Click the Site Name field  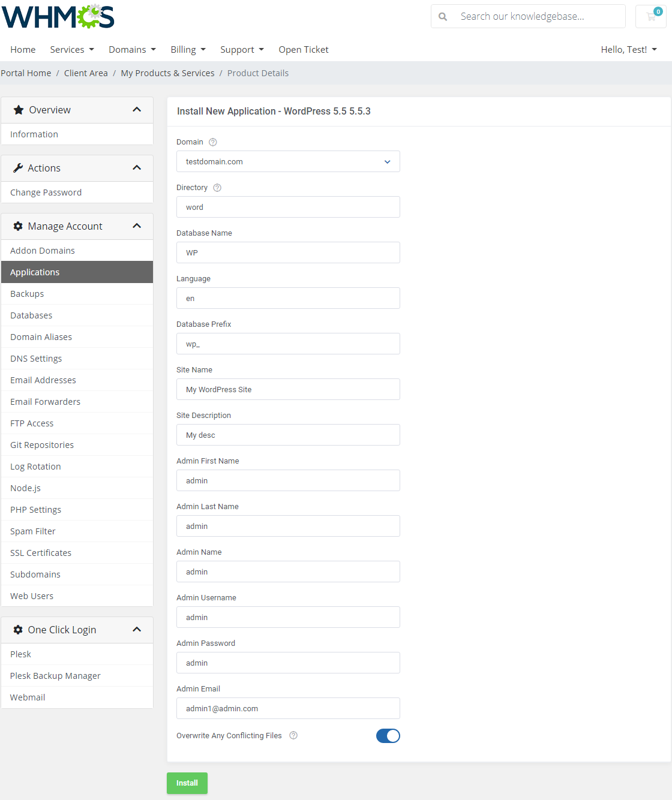click(288, 389)
